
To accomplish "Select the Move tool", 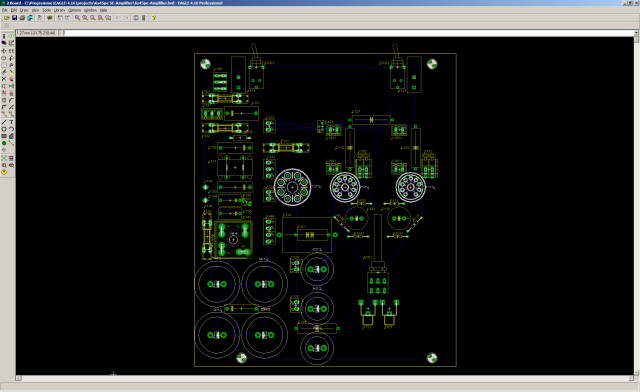I will [4, 51].
